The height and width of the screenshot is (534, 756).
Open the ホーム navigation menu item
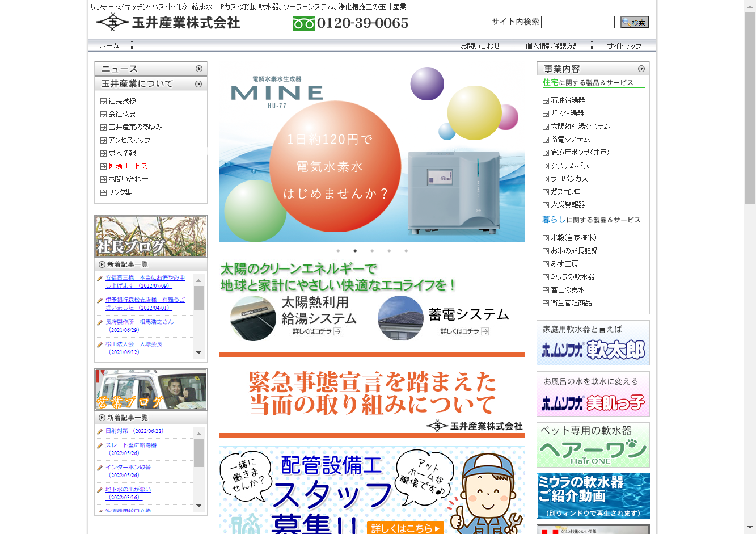[x=109, y=46]
